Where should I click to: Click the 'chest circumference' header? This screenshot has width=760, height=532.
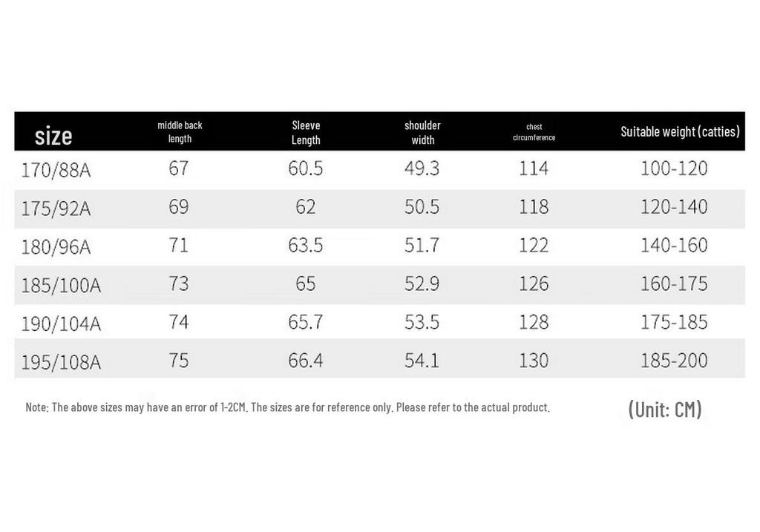pyautogui.click(x=534, y=132)
